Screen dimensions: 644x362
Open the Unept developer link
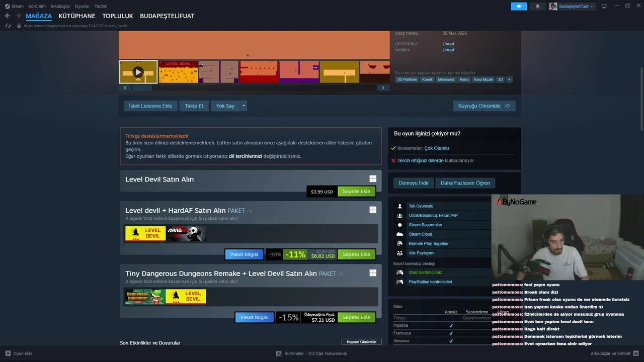click(448, 44)
